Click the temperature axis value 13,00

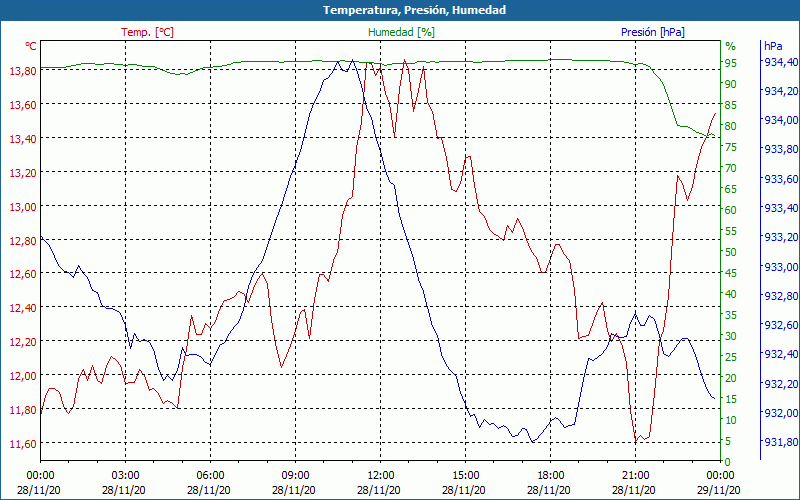(x=23, y=207)
